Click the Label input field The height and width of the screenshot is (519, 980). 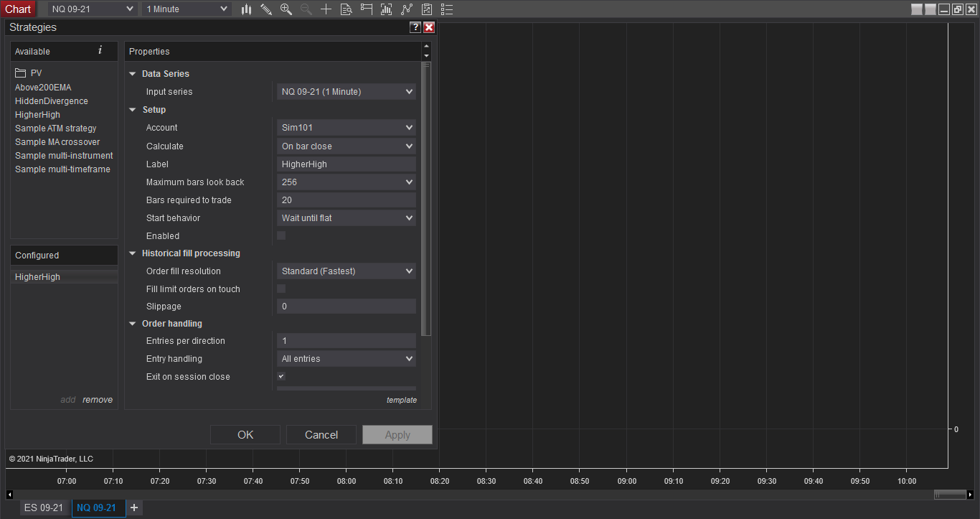pyautogui.click(x=347, y=164)
